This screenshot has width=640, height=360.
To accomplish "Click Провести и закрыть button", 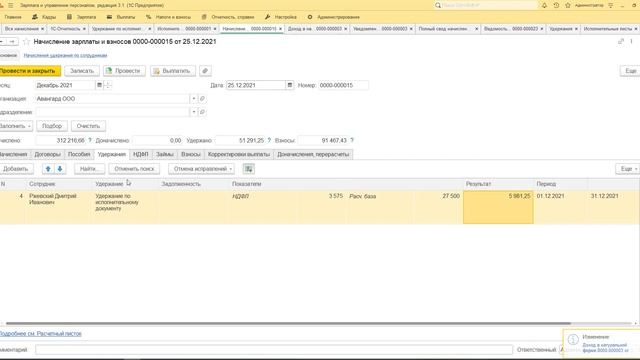I will [x=29, y=71].
